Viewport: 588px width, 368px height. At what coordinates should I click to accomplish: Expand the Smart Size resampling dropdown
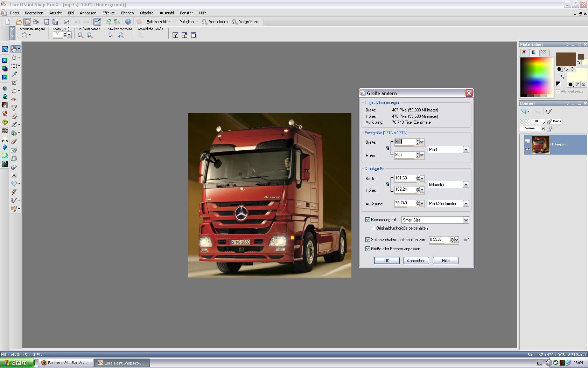point(466,220)
